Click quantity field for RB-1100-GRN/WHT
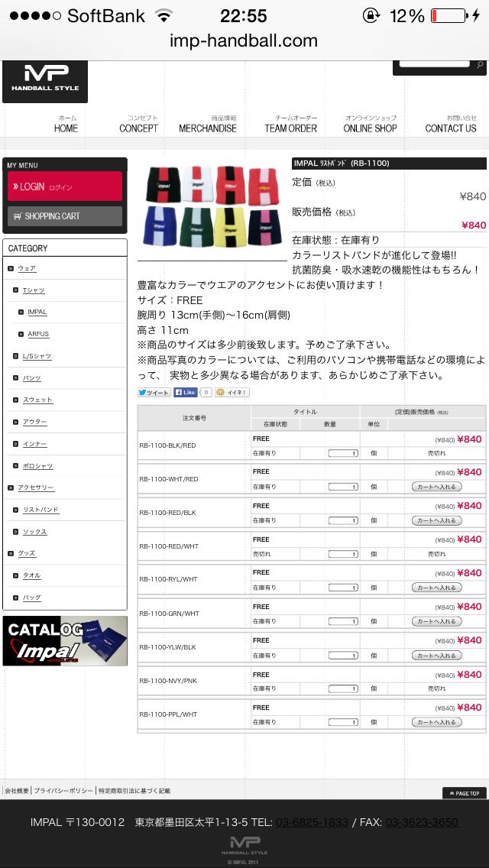The width and height of the screenshot is (489, 868). coord(343,622)
